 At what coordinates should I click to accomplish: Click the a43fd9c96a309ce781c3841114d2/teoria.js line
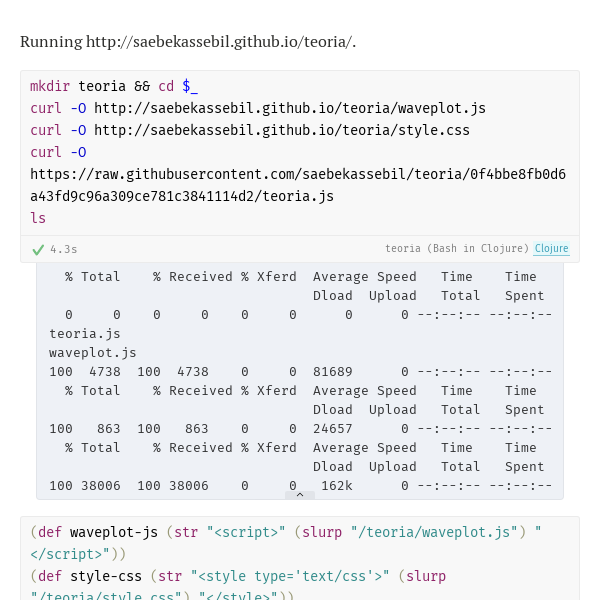point(182,196)
